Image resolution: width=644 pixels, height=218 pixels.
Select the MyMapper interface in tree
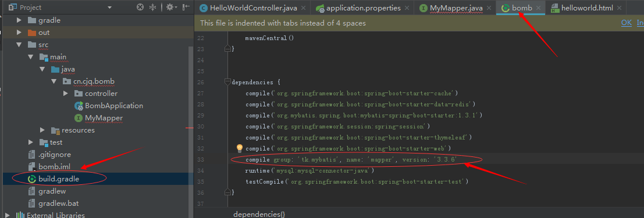(x=104, y=118)
